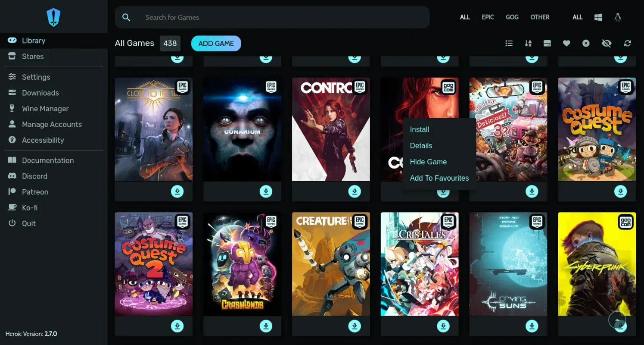Quit Heroic from sidebar
Image resolution: width=644 pixels, height=345 pixels.
point(29,223)
